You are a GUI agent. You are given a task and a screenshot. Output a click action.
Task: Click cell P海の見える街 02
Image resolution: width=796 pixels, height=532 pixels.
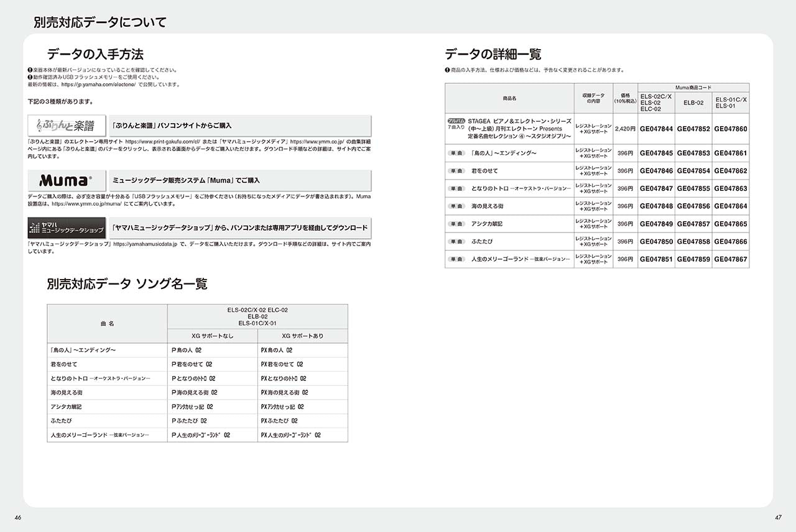tap(213, 393)
